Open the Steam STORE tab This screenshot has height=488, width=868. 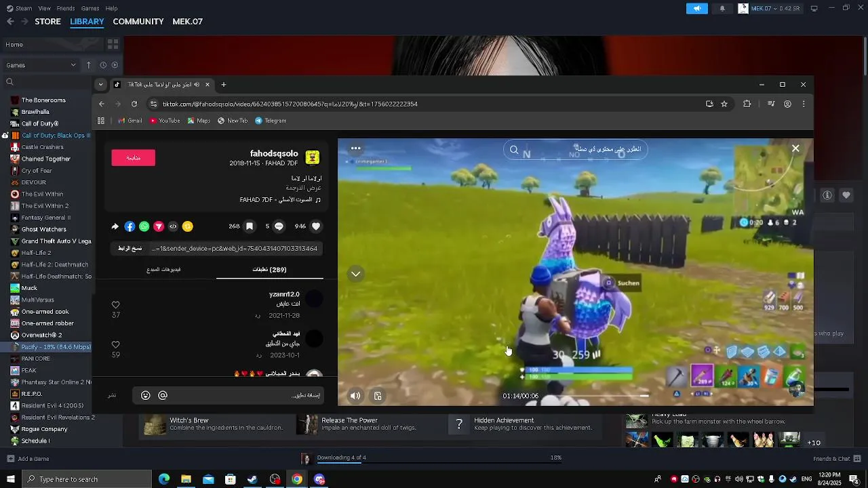point(48,22)
